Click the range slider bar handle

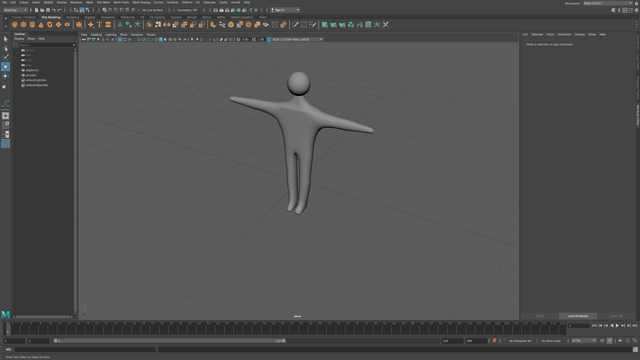170,341
